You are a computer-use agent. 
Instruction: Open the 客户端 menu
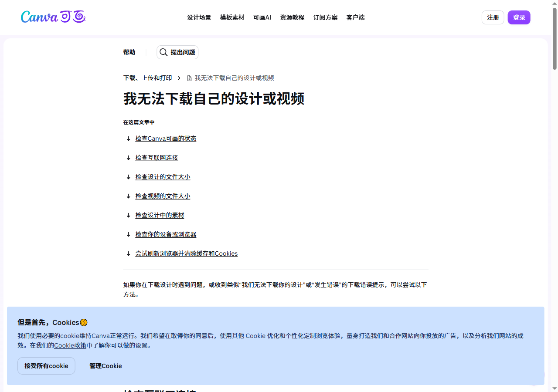356,17
